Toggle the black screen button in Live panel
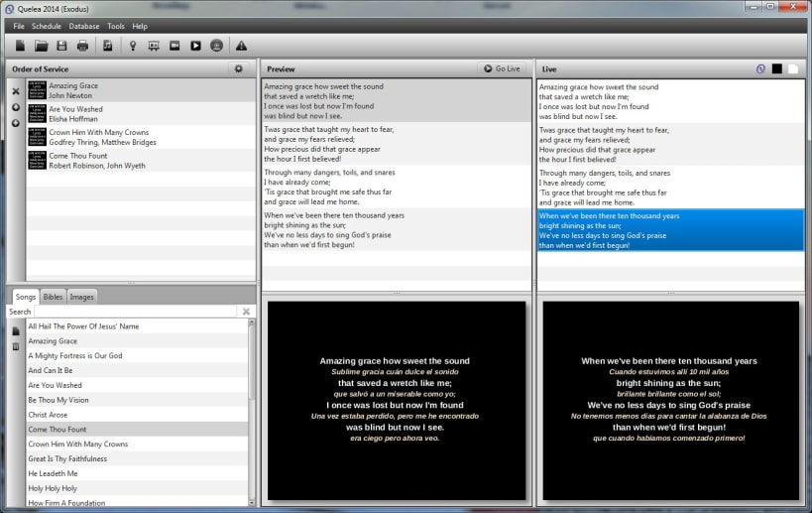This screenshot has width=812, height=513. tap(776, 68)
